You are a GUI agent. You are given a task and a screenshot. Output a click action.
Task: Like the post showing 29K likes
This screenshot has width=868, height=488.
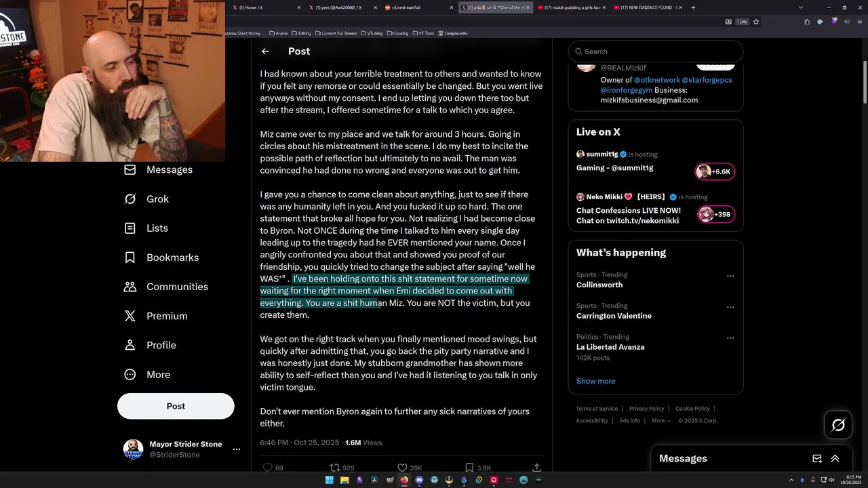(402, 468)
